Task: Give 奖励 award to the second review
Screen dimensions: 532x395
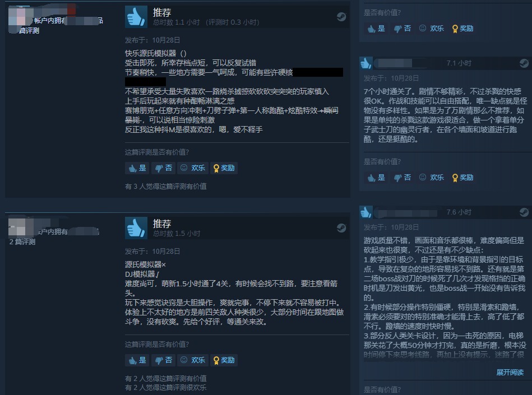Action: 224,360
